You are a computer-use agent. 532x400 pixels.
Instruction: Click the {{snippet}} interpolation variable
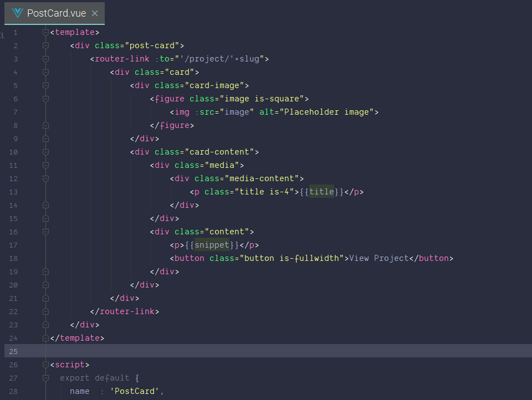pos(212,245)
